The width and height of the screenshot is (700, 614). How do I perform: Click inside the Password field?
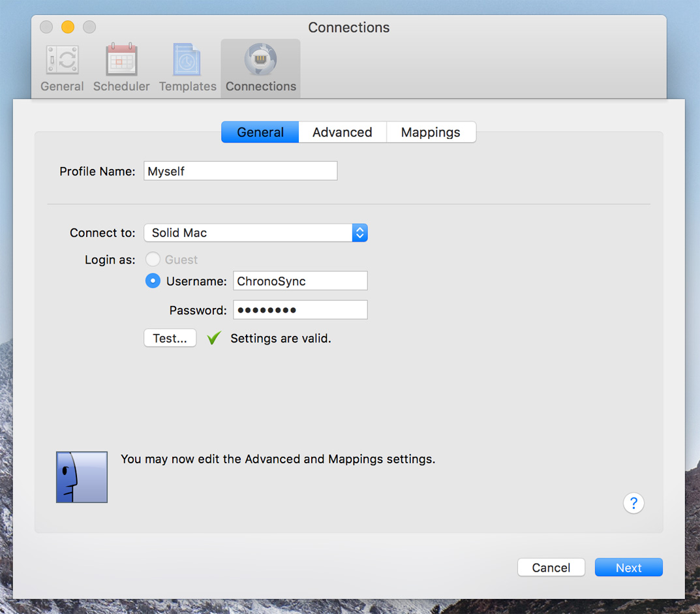point(300,310)
